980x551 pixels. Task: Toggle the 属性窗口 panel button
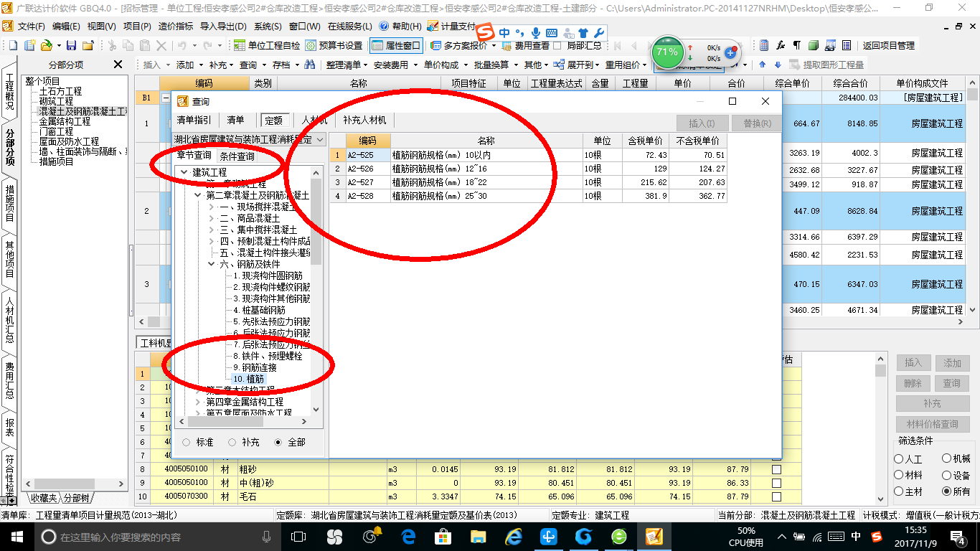coord(396,45)
